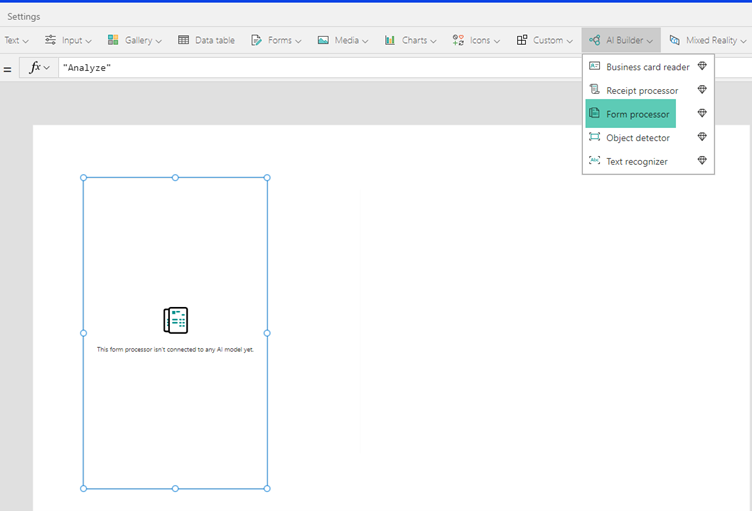
Task: Expand the Input dropdown chevron
Action: click(88, 41)
